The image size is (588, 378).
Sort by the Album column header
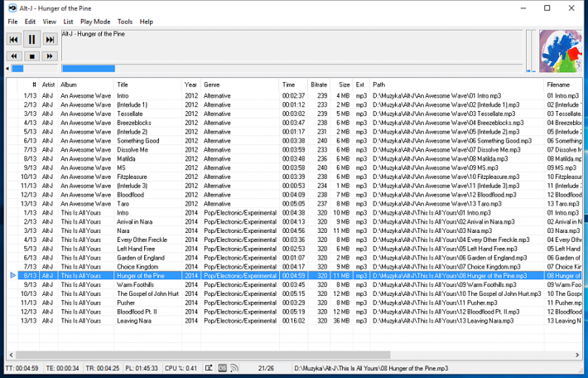click(86, 85)
